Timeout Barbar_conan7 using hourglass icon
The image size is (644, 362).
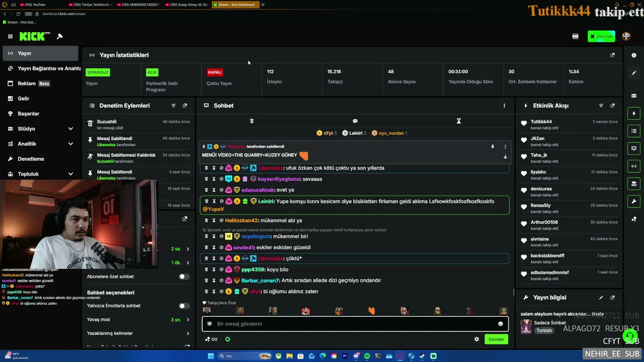tap(214, 281)
